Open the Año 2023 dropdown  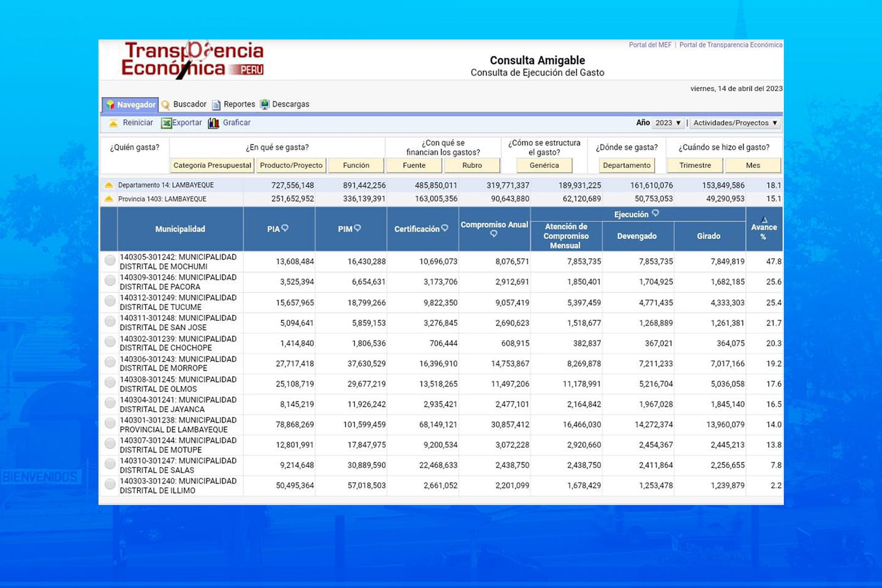668,123
